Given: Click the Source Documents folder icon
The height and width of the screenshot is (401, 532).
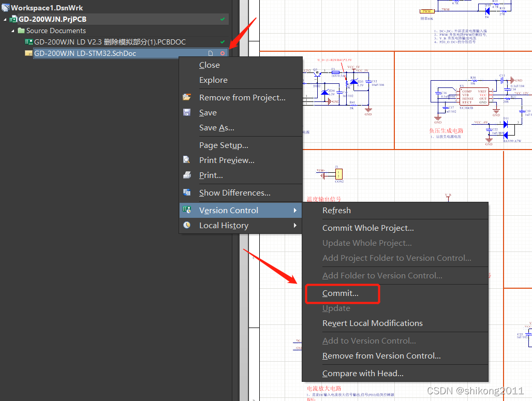Looking at the screenshot, I should coord(21,31).
